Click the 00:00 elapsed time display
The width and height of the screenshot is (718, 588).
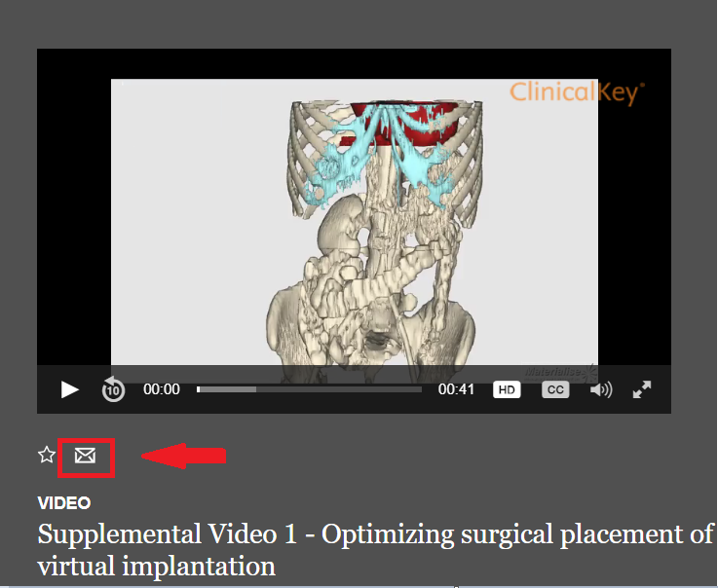(162, 389)
